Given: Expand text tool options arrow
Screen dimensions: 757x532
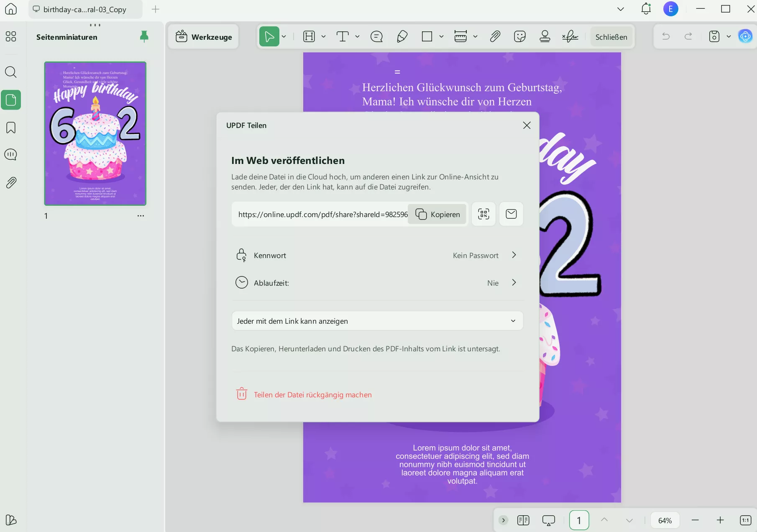Looking at the screenshot, I should 358,37.
